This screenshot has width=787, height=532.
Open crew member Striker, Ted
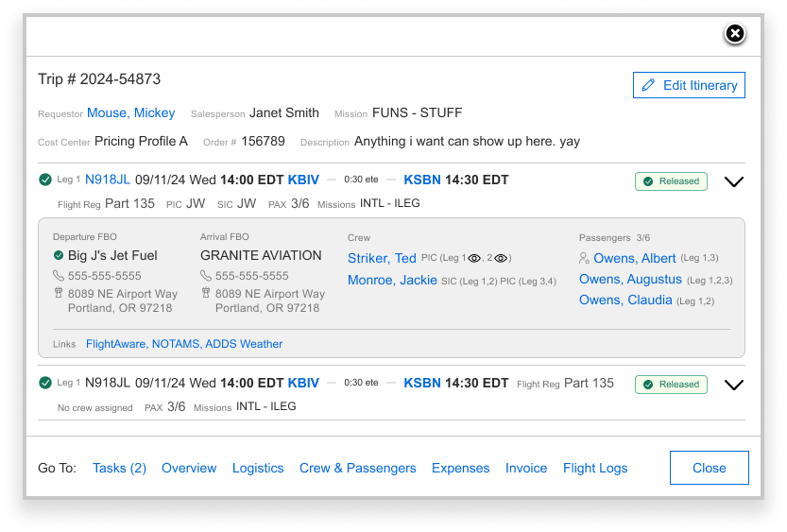click(x=382, y=258)
